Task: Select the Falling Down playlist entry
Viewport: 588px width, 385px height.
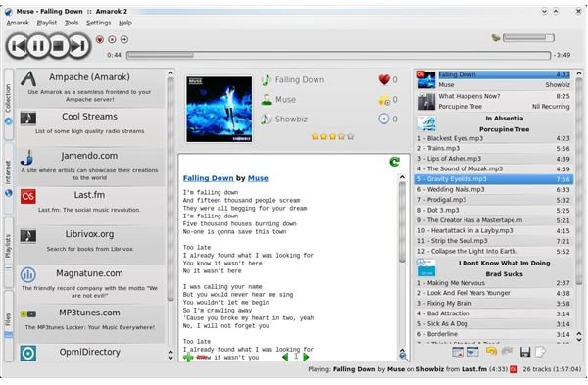Action: click(x=494, y=80)
